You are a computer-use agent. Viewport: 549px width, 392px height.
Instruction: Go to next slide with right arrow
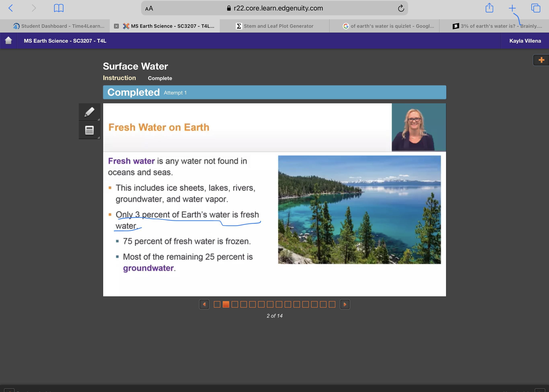point(345,304)
